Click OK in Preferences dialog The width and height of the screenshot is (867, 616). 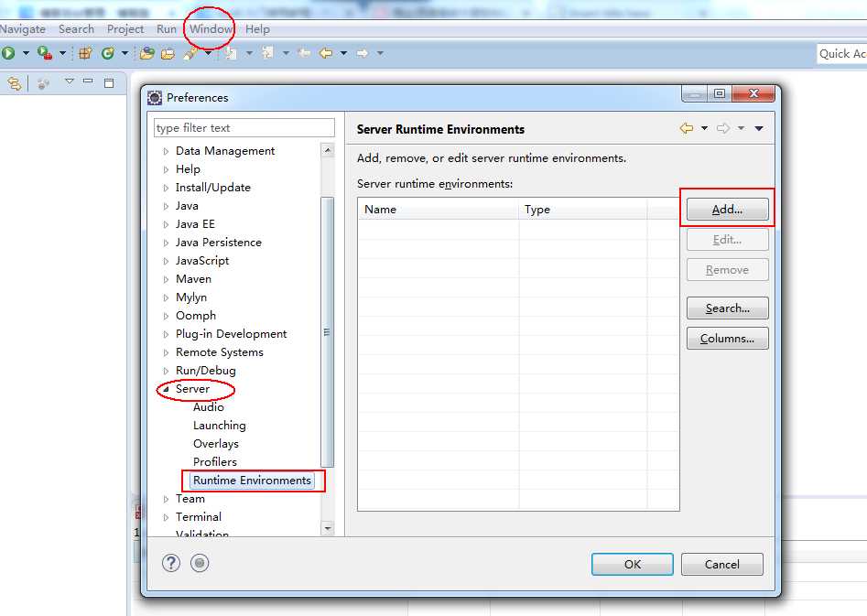point(633,564)
